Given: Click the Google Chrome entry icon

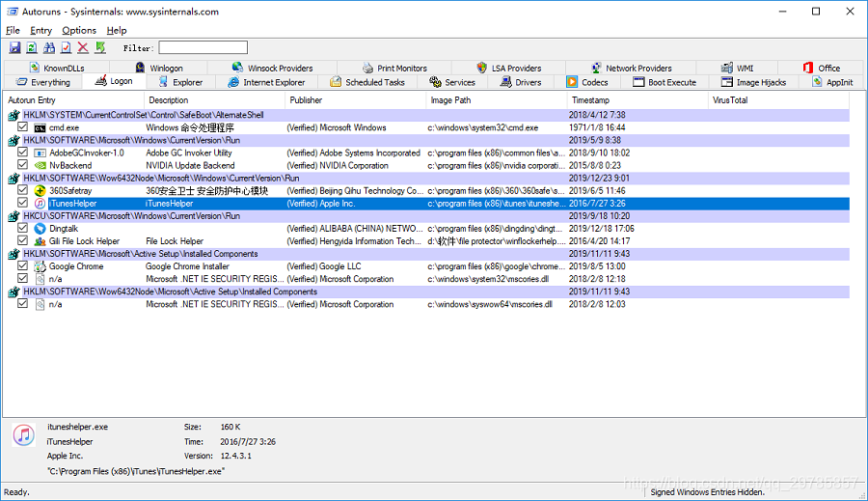Looking at the screenshot, I should click(40, 266).
